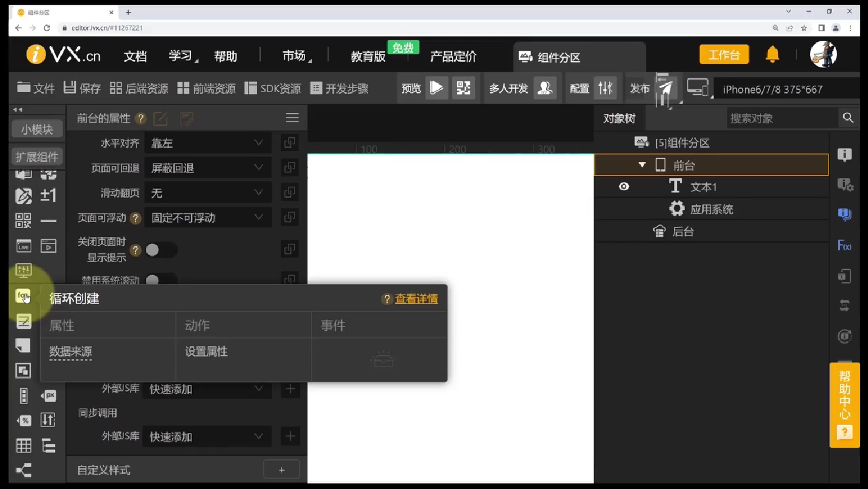The height and width of the screenshot is (489, 868).
Task: Click the 工作台 button
Action: [x=724, y=54]
